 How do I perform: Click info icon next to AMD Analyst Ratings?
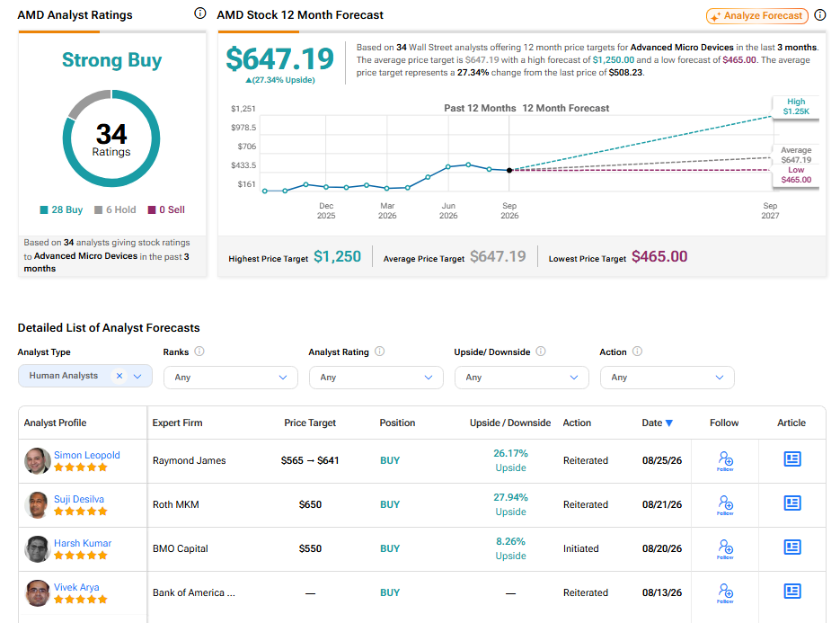coord(199,13)
